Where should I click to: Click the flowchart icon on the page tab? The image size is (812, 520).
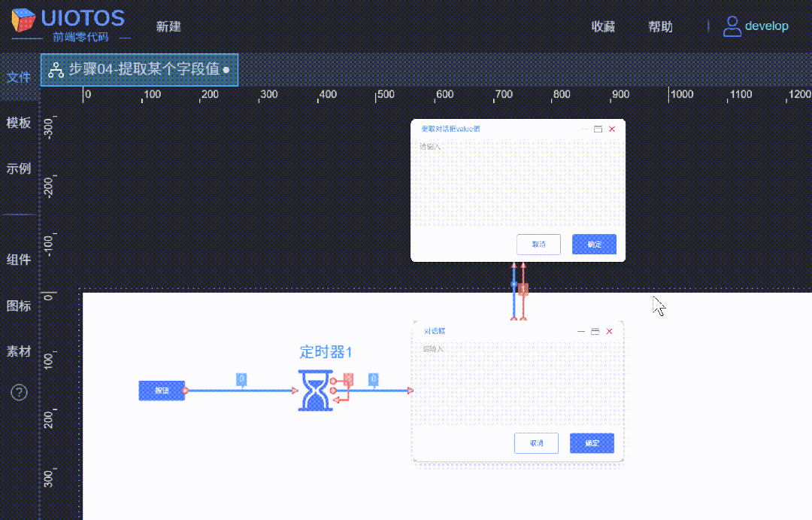point(57,69)
